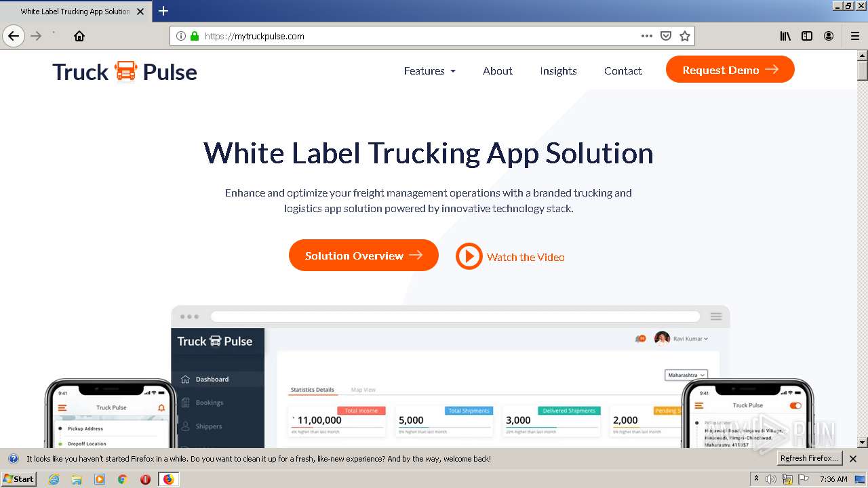This screenshot has width=868, height=488.
Task: Click notification bell in dashboard preview
Action: pyautogui.click(x=639, y=338)
